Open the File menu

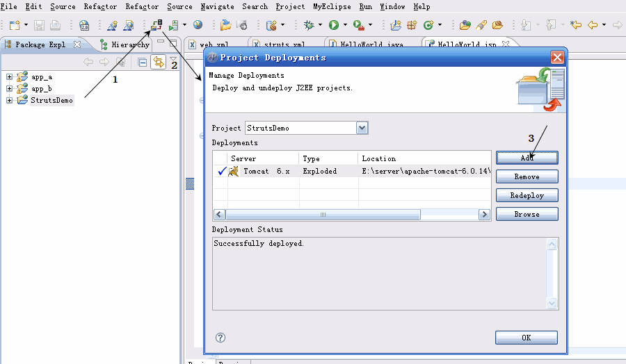point(9,6)
